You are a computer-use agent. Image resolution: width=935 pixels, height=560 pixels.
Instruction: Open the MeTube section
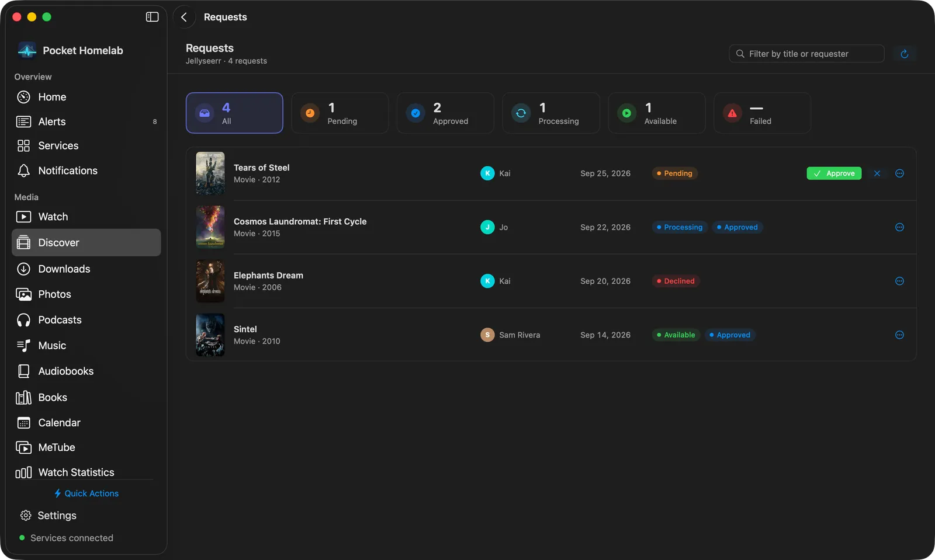coord(86,447)
